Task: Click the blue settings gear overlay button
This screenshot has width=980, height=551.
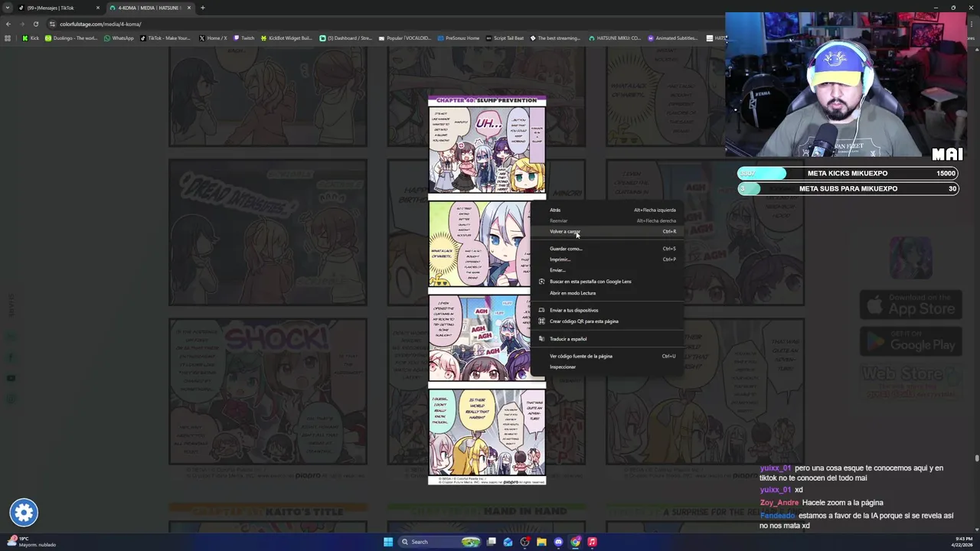Action: point(24,513)
